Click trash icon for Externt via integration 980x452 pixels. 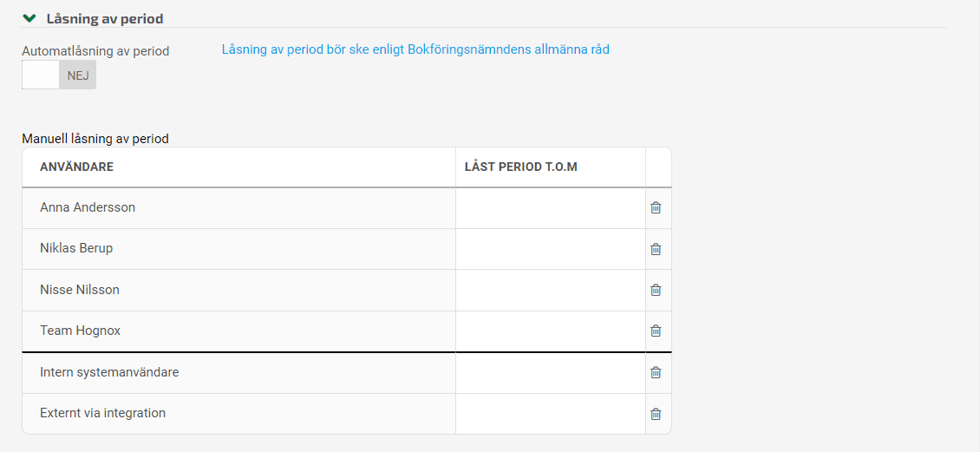pos(656,414)
